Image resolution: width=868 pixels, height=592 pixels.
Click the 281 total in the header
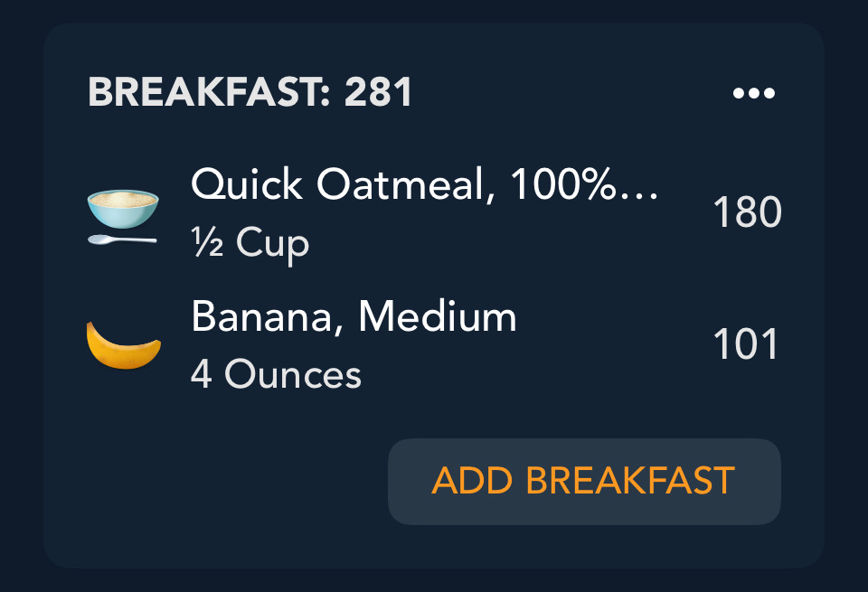(379, 92)
